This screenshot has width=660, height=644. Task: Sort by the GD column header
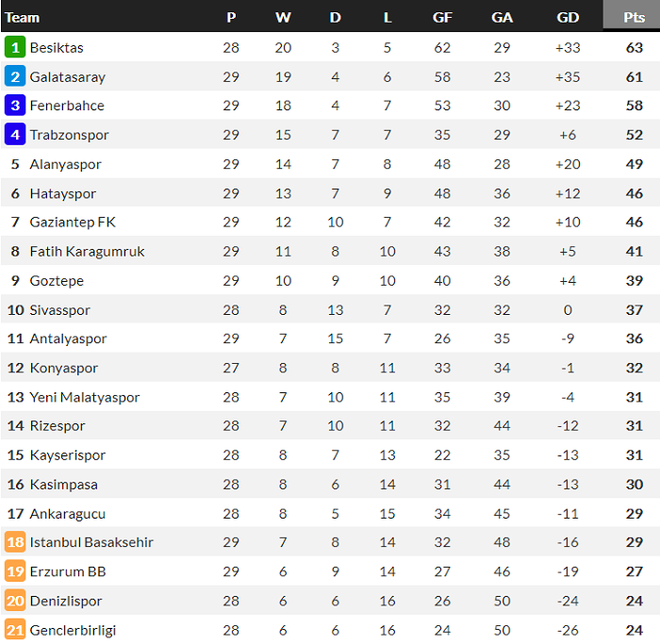(568, 17)
